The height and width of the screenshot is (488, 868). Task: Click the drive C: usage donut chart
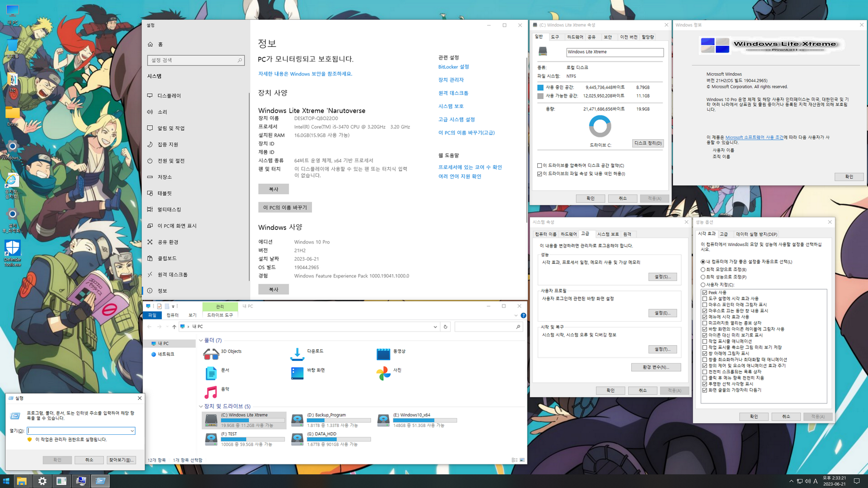(600, 126)
